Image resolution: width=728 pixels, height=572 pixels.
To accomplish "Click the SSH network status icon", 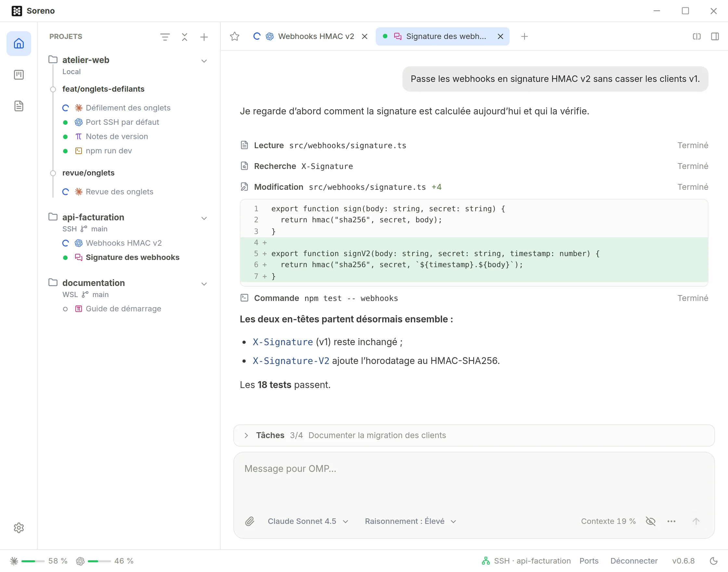I will coord(486,561).
